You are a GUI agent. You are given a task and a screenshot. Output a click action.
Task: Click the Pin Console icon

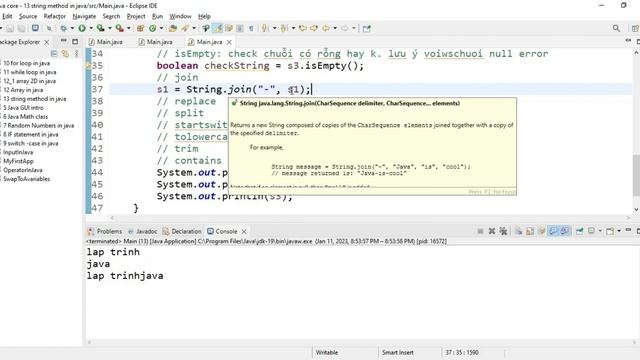point(580,231)
